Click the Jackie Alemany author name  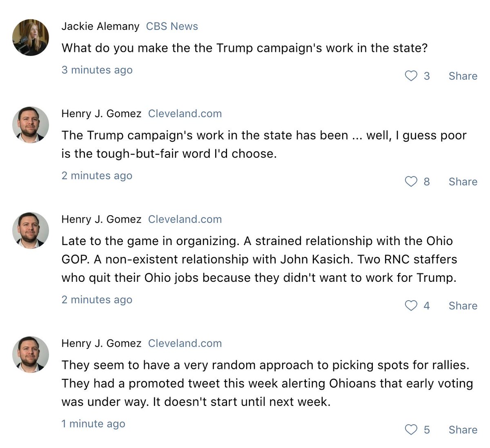tap(100, 26)
